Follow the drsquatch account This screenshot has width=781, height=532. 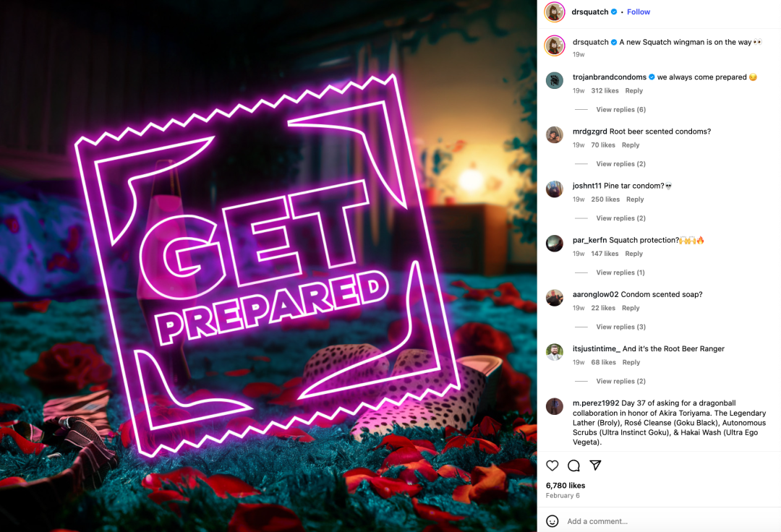[x=639, y=12]
